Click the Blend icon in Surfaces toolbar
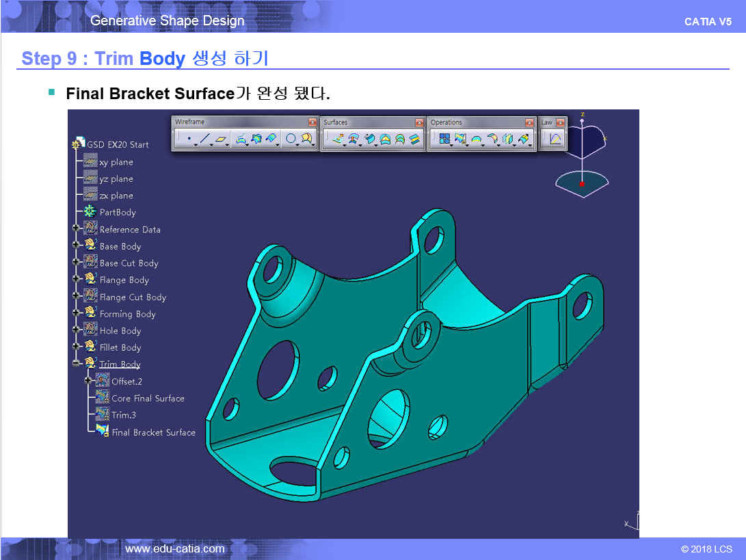The width and height of the screenshot is (746, 560). tap(415, 139)
